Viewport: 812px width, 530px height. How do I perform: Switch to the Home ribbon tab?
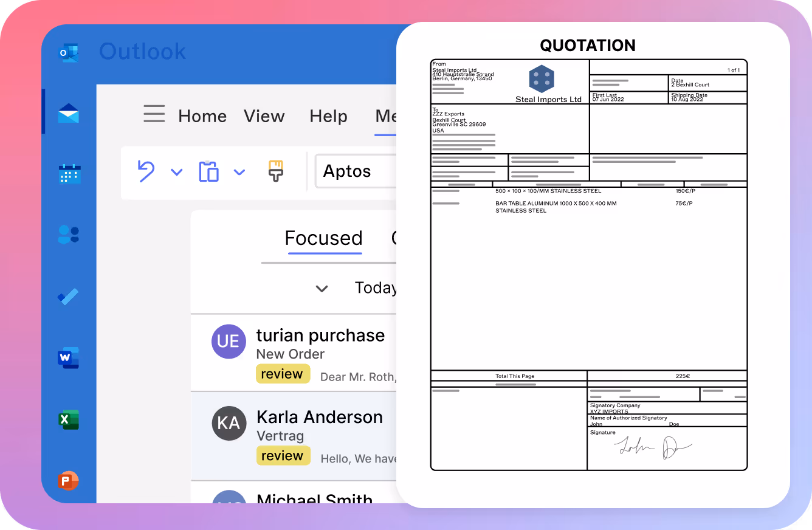[x=202, y=116]
